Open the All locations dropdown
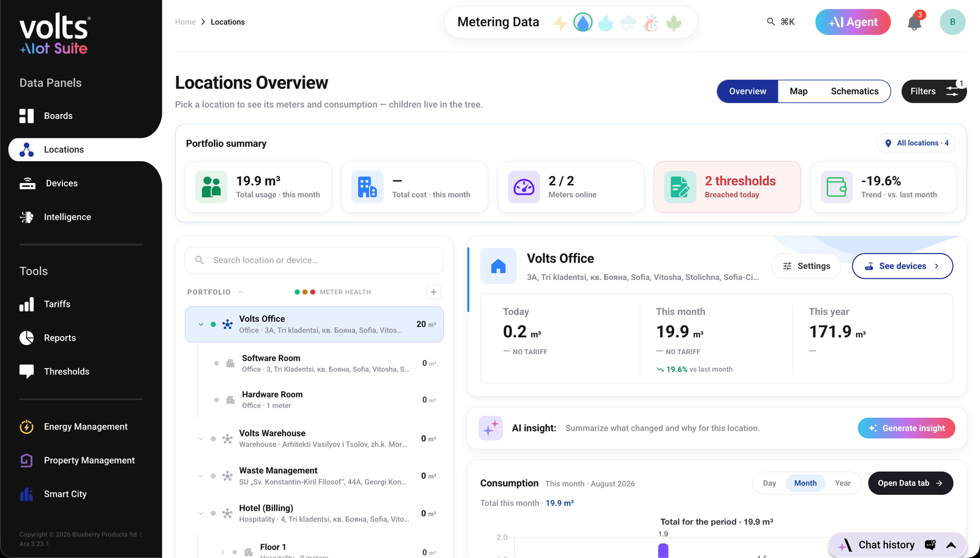980x558 pixels. [916, 143]
